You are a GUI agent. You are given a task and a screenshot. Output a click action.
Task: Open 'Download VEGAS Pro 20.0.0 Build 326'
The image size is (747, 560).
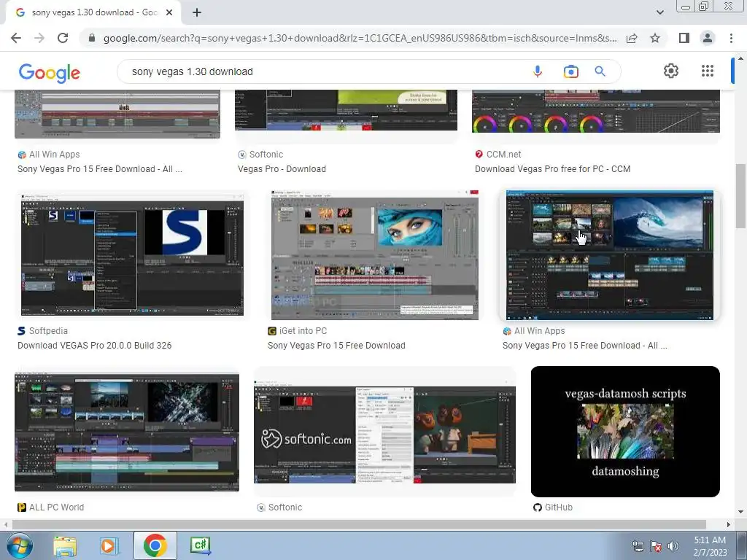coord(94,346)
